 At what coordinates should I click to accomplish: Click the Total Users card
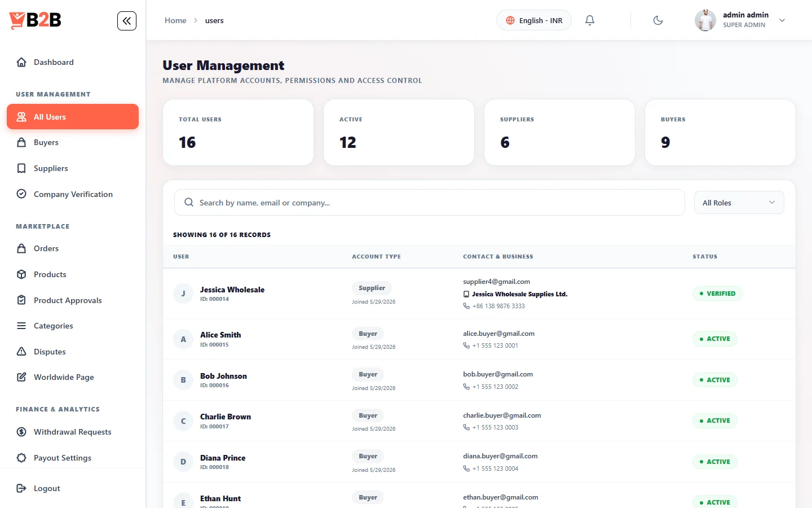pyautogui.click(x=238, y=132)
